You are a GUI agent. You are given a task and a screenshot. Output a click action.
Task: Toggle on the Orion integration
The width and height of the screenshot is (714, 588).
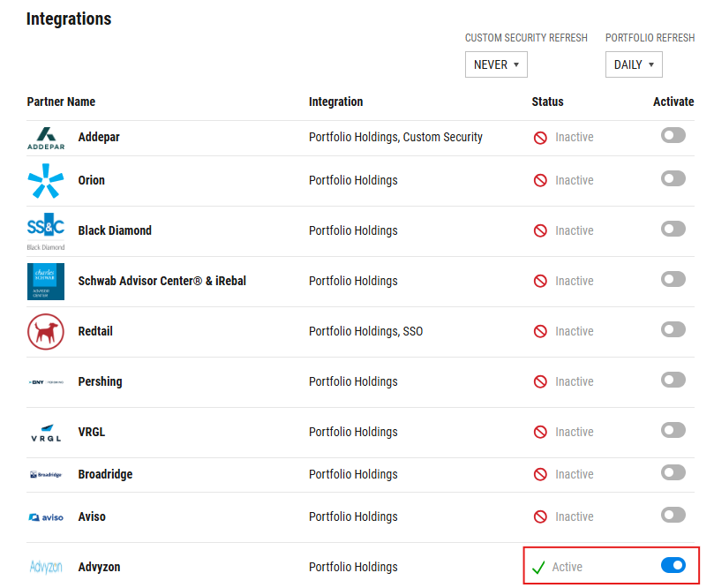[x=673, y=178]
